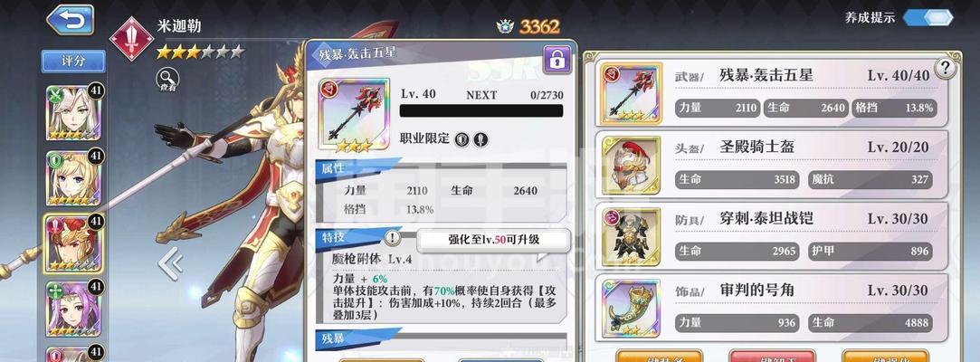Screen dimensions: 980x362
Task: Open the 评分 rating tab
Action: coord(74,62)
